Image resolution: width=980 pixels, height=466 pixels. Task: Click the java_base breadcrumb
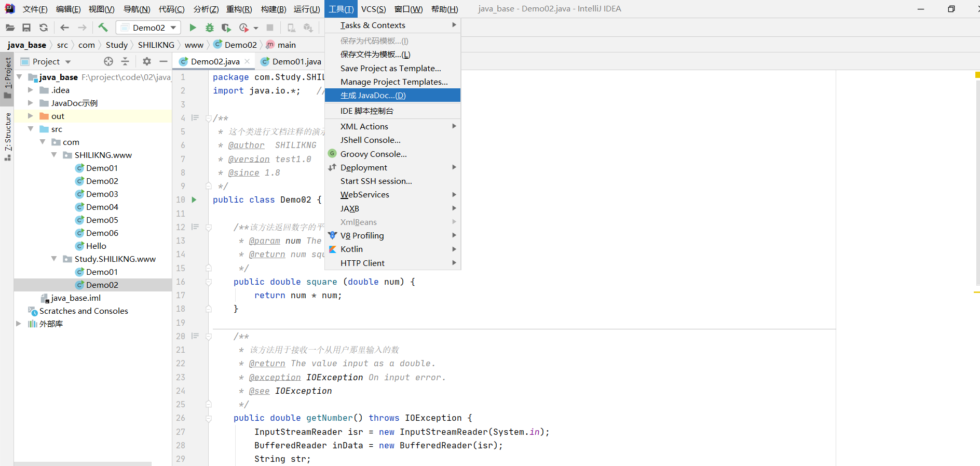click(26, 45)
